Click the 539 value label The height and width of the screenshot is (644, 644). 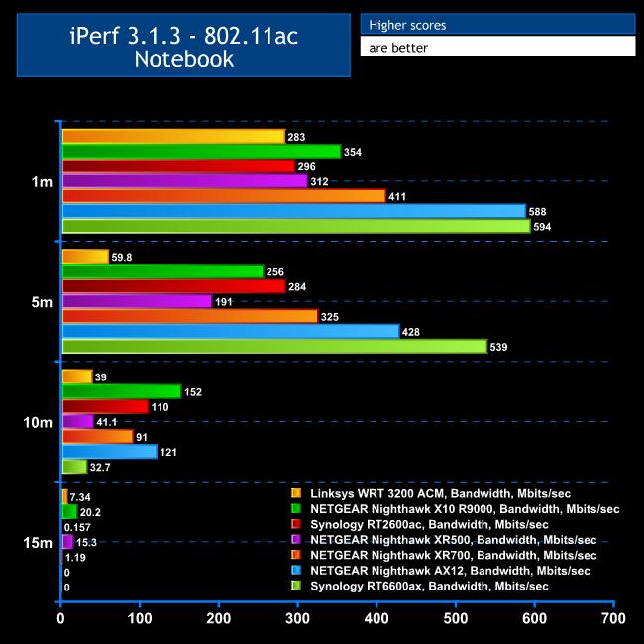coord(498,347)
